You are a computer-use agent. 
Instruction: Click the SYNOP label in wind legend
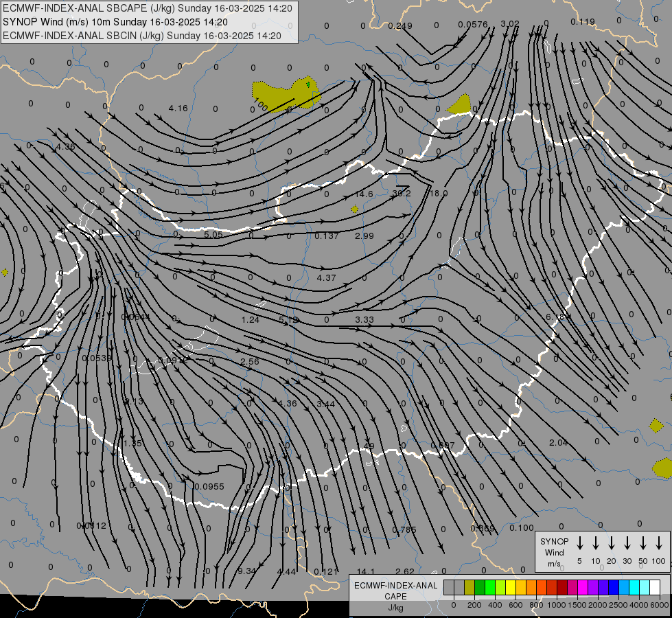click(554, 542)
